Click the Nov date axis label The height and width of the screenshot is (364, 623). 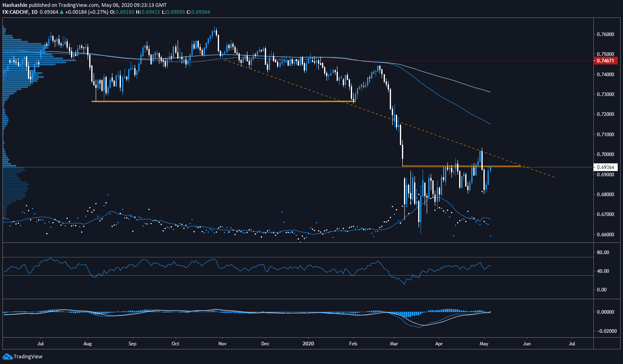point(221,344)
